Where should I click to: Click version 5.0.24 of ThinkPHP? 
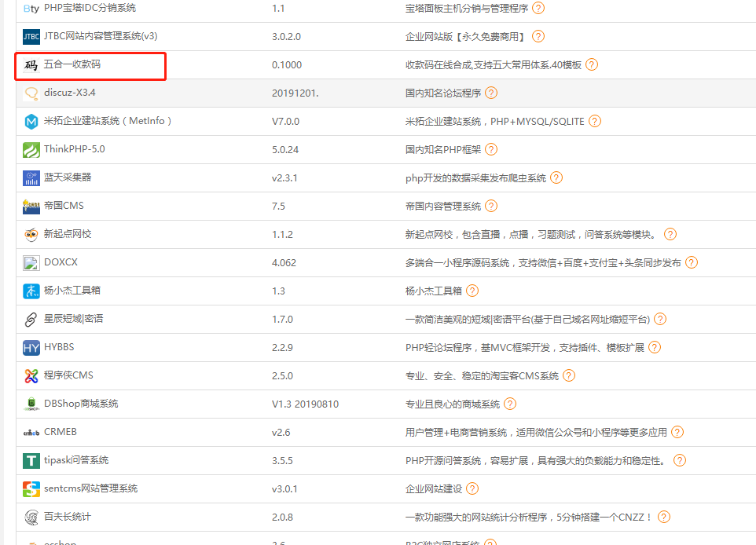pyautogui.click(x=285, y=150)
